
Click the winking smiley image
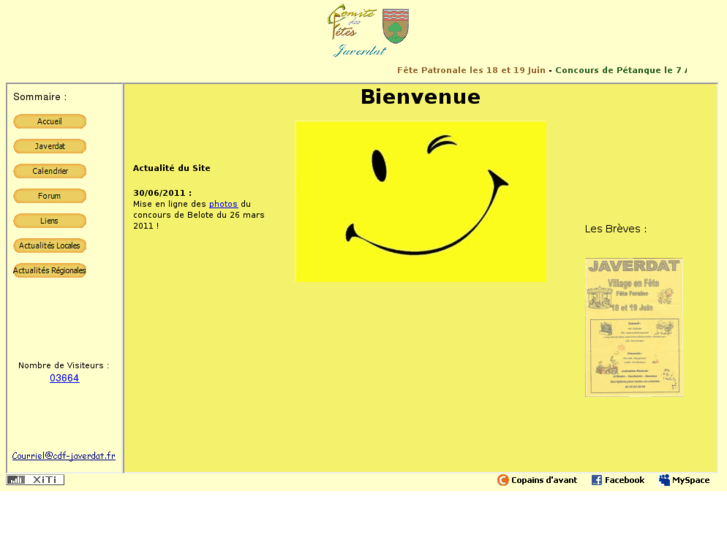pyautogui.click(x=421, y=201)
